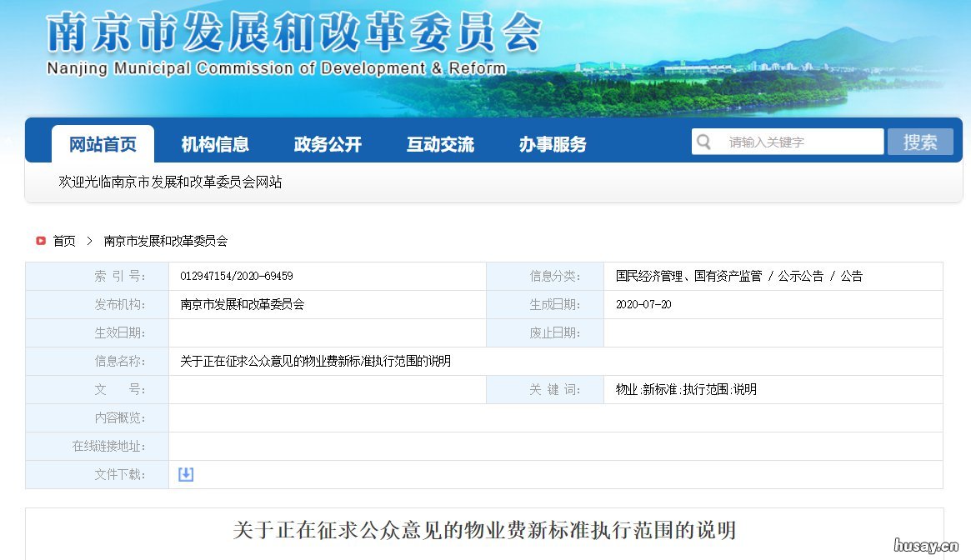971x560 pixels.
Task: Click the 首页 breadcrumb link
Action: click(63, 241)
